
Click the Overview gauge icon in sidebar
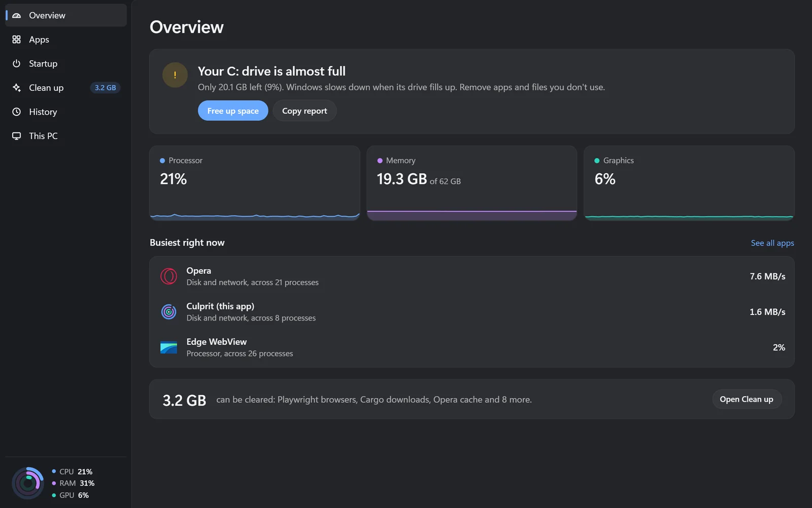[17, 15]
